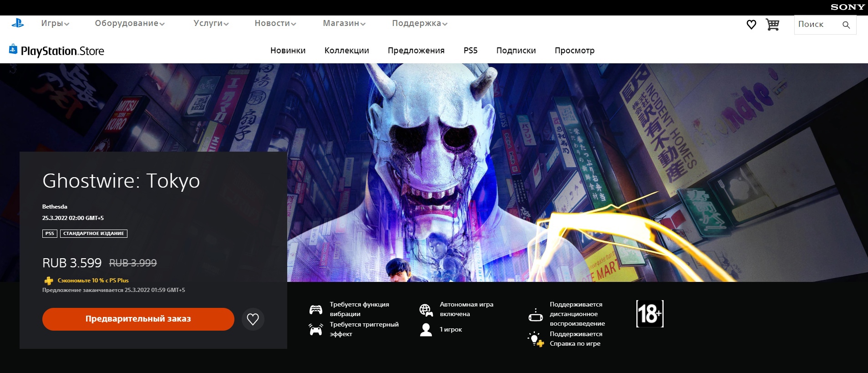Expand the Поддержка dropdown menu
This screenshot has height=373, width=868.
420,23
